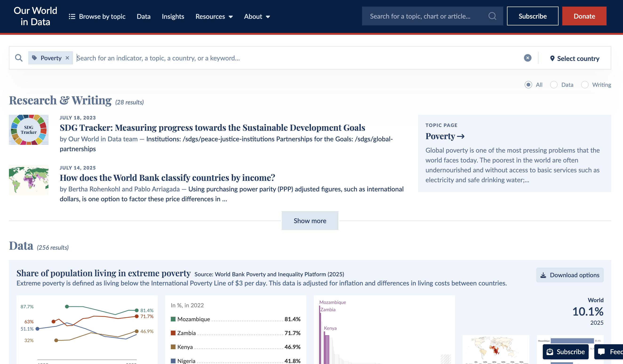Select the Data results filter
The height and width of the screenshot is (364, 623).
pos(554,85)
